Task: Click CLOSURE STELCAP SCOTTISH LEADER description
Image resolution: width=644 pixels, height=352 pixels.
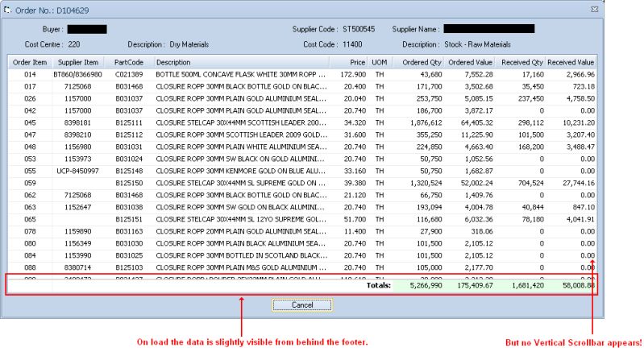Action: (241, 122)
